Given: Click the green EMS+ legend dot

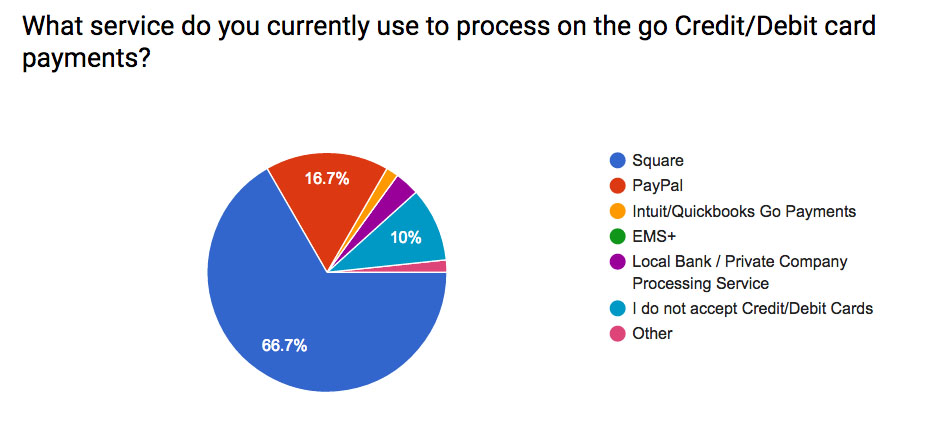Looking at the screenshot, I should (x=618, y=237).
